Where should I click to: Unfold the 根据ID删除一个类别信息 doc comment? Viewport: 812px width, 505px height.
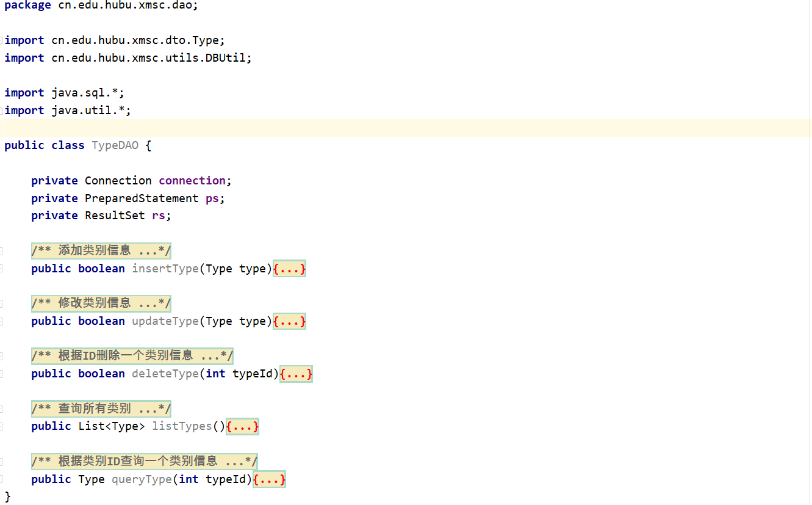(x=132, y=356)
